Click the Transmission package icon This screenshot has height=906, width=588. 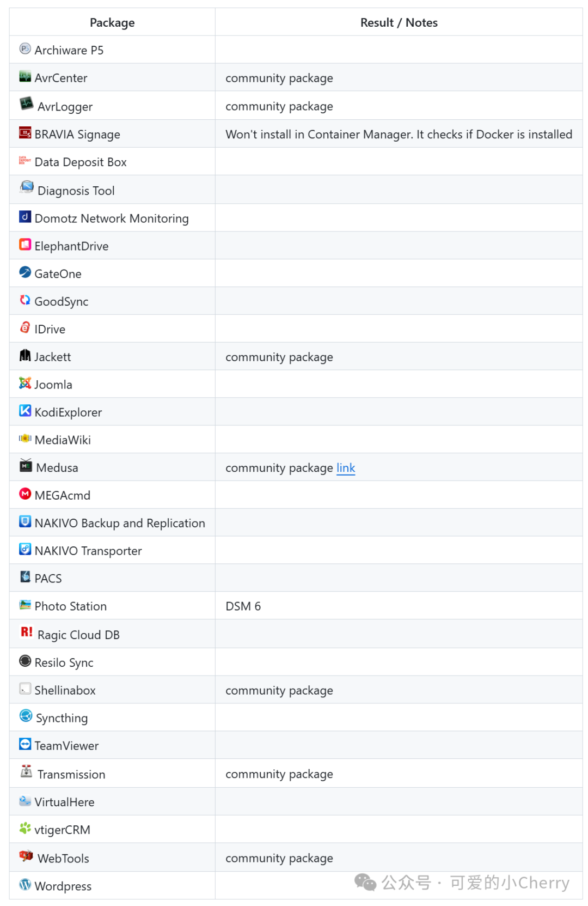[x=26, y=771]
